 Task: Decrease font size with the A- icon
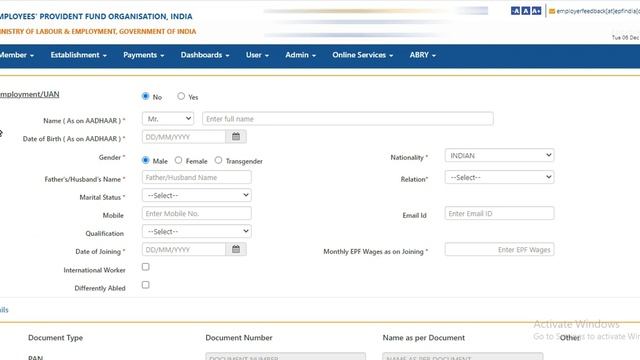coord(515,11)
